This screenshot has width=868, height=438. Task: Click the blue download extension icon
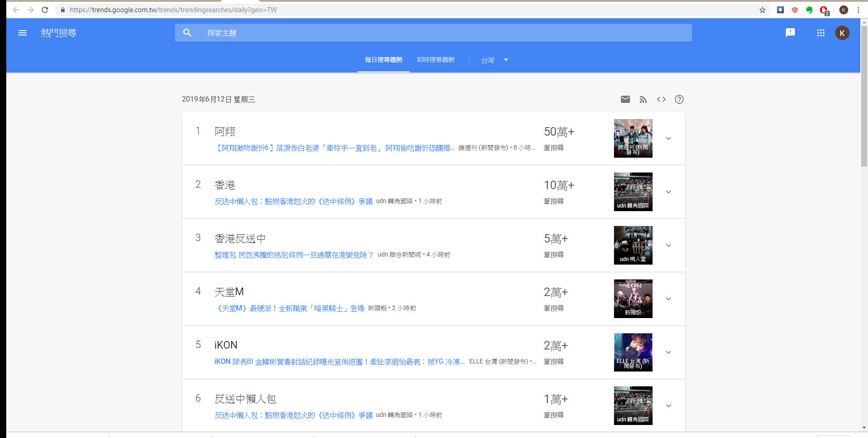780,9
